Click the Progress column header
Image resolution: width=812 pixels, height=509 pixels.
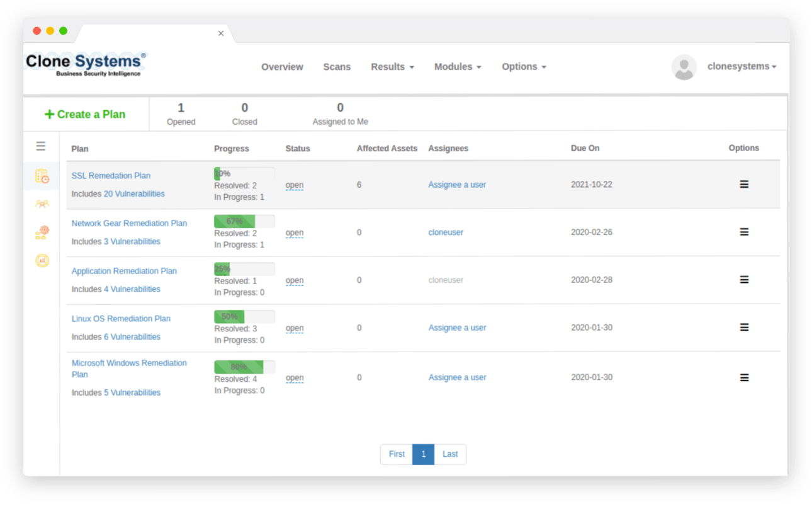(x=232, y=149)
